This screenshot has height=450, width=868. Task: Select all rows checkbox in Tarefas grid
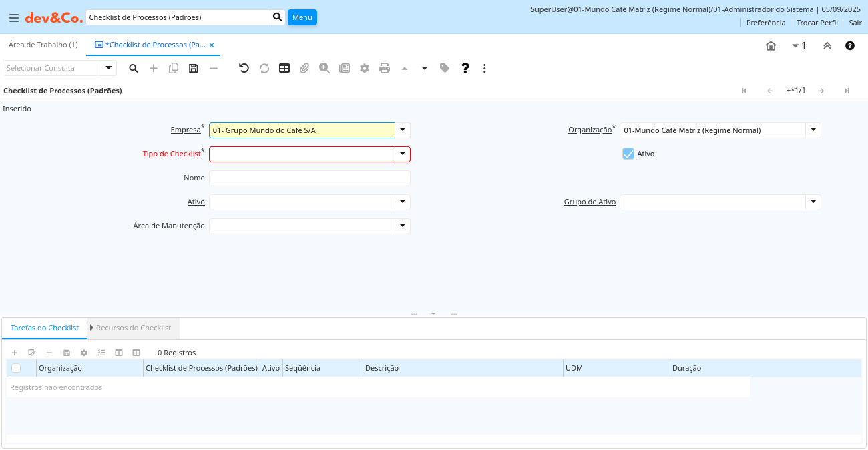(x=16, y=368)
